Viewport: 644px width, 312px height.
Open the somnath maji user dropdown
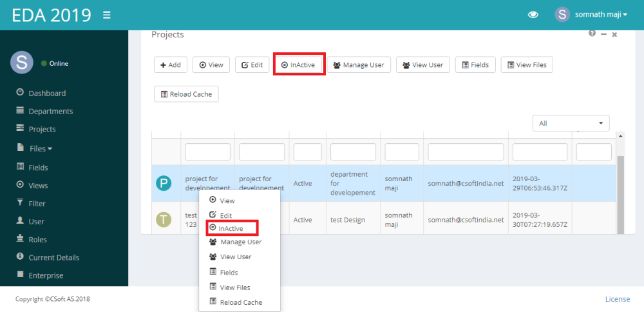(x=601, y=14)
